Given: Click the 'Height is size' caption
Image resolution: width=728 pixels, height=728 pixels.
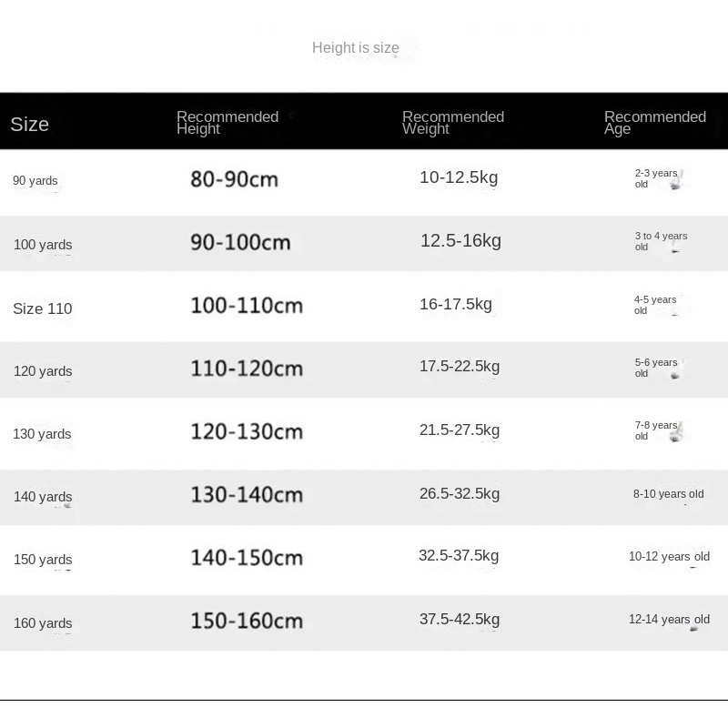Looking at the screenshot, I should (x=355, y=48).
